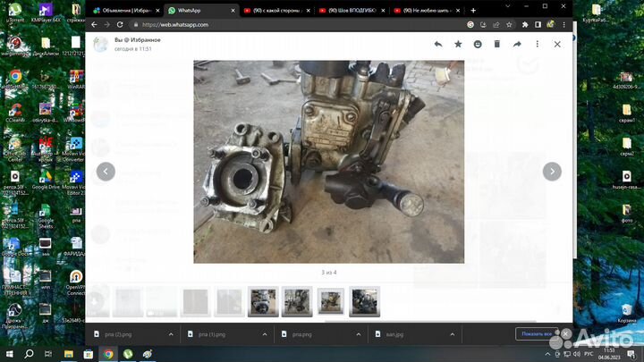Star this photo message

[x=458, y=44]
